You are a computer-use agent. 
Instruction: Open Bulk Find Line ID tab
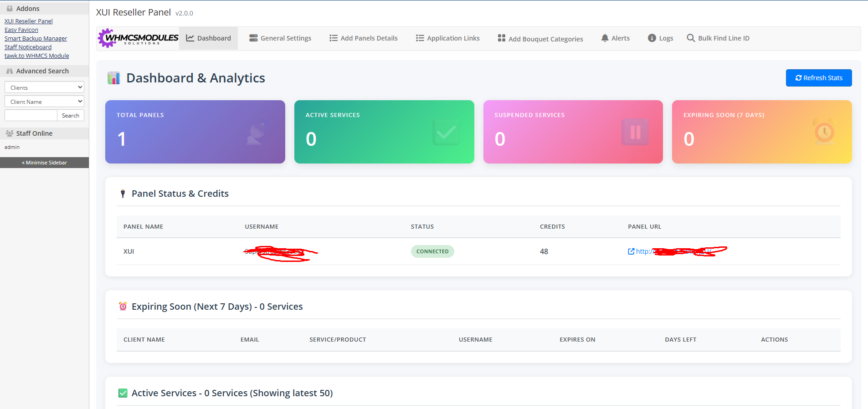718,38
